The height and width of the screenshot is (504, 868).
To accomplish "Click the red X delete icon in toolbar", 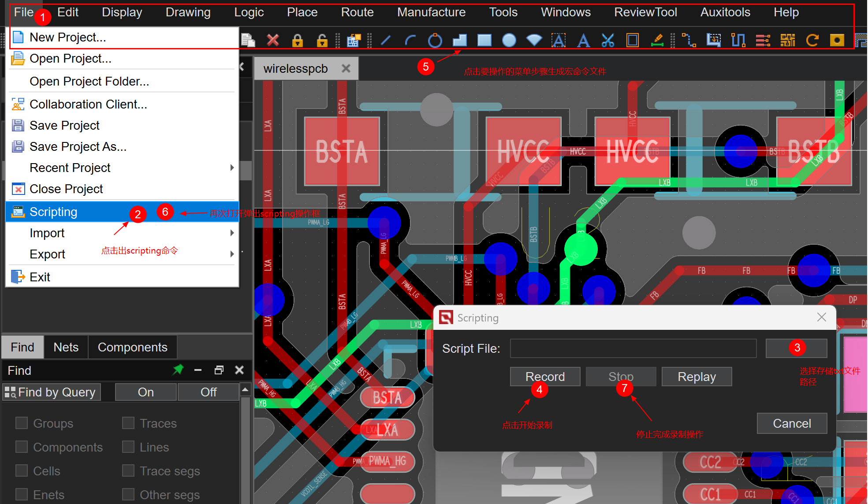I will tap(273, 41).
